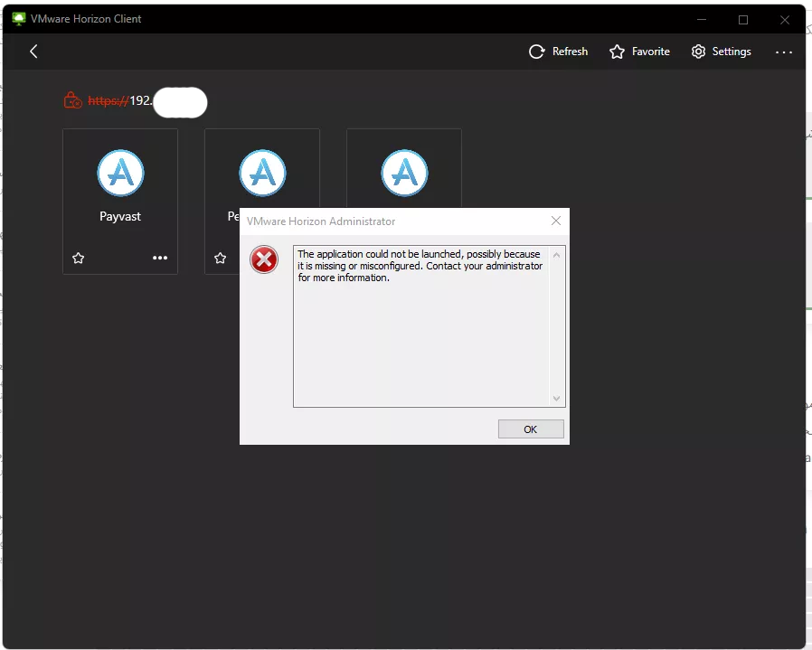The height and width of the screenshot is (650, 812).
Task: Open Payvast's three-dot options menu
Action: [160, 258]
